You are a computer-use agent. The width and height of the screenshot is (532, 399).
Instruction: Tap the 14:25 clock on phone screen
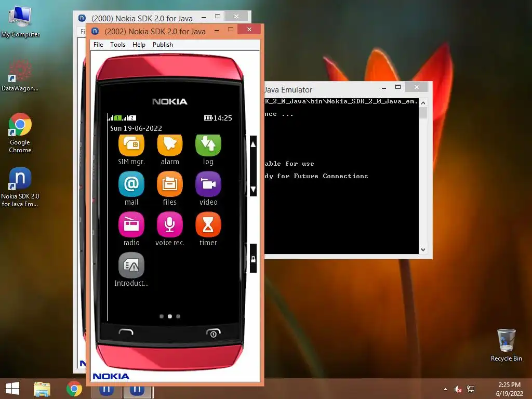pos(223,118)
